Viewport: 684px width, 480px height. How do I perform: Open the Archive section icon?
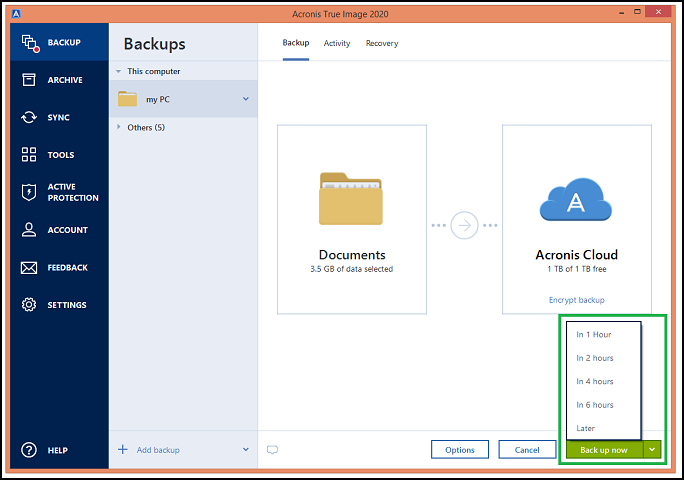[29, 80]
